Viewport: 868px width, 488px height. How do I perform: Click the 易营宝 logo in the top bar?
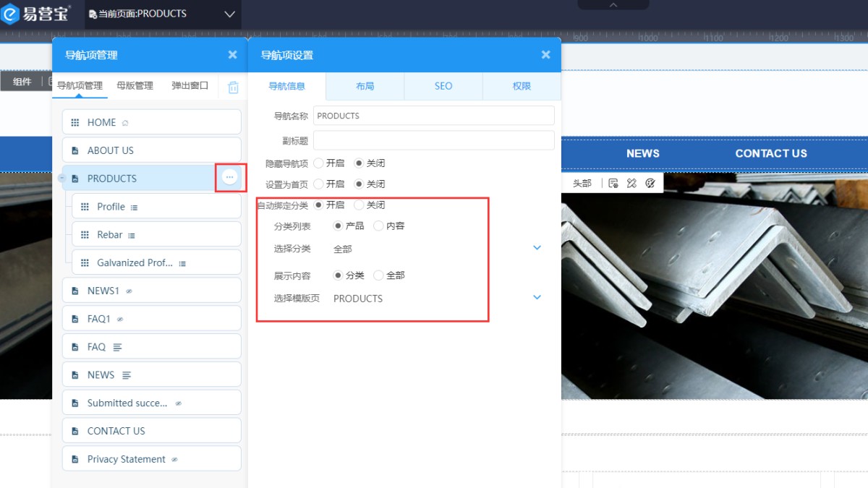tap(36, 14)
